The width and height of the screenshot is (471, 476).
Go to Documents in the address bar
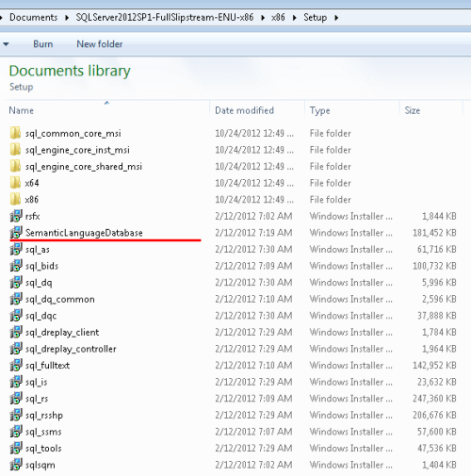34,17
